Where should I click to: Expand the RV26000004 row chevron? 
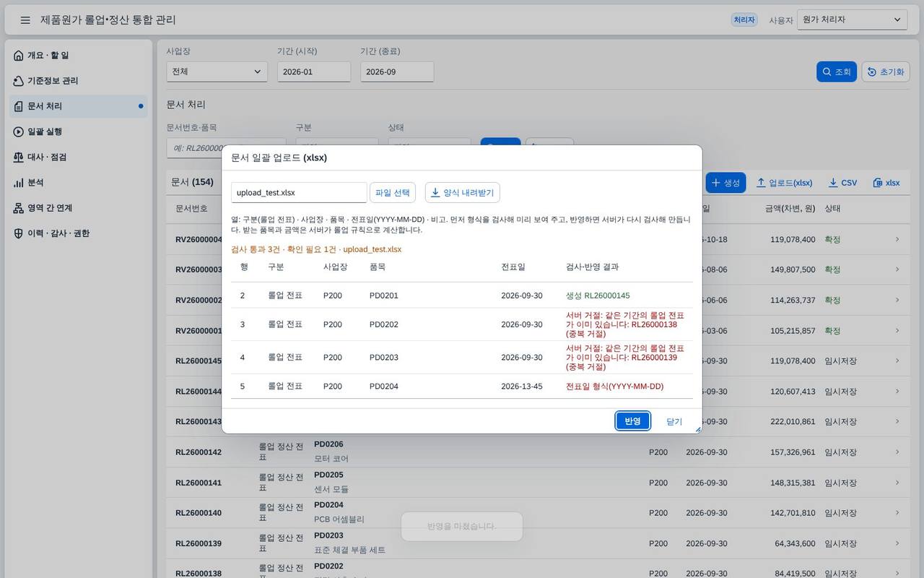point(897,239)
